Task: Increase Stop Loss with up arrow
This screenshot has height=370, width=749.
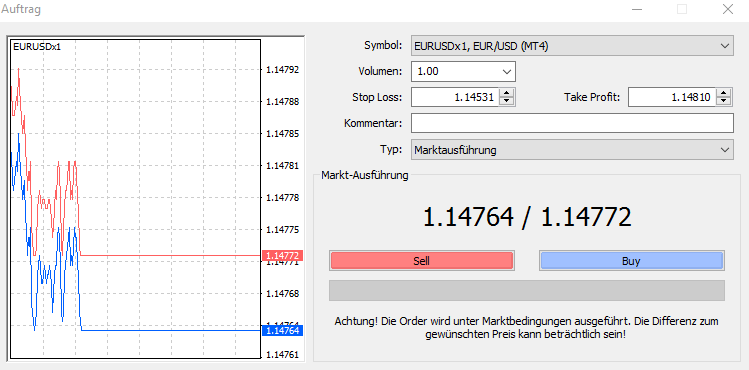Action: pyautogui.click(x=507, y=93)
